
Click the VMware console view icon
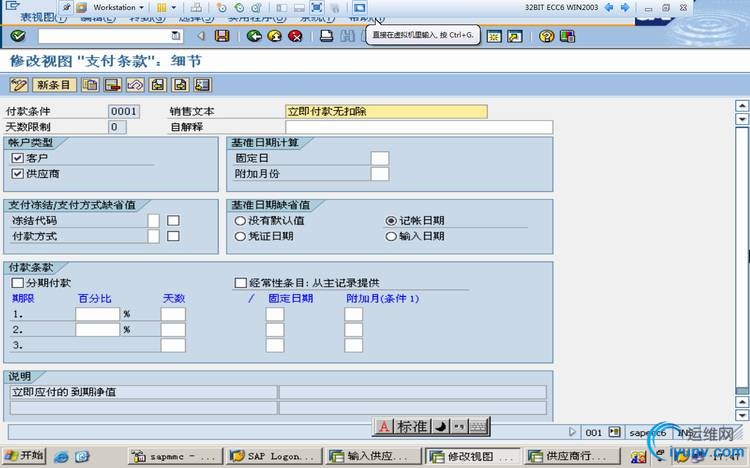[360, 7]
